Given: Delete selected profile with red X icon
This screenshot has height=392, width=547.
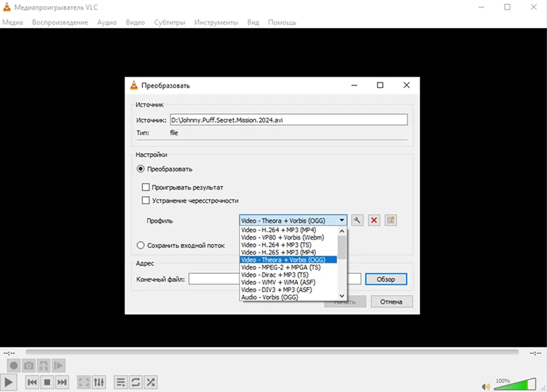Looking at the screenshot, I should click(x=374, y=220).
